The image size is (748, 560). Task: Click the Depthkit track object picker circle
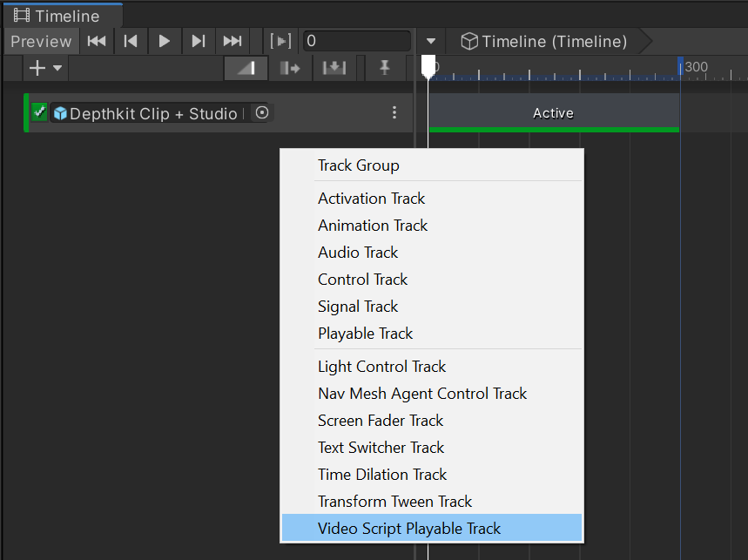pyautogui.click(x=261, y=112)
